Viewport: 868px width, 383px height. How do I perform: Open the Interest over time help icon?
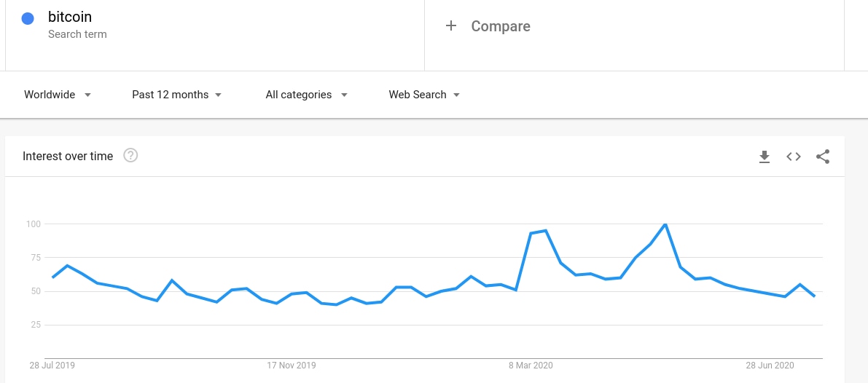130,155
